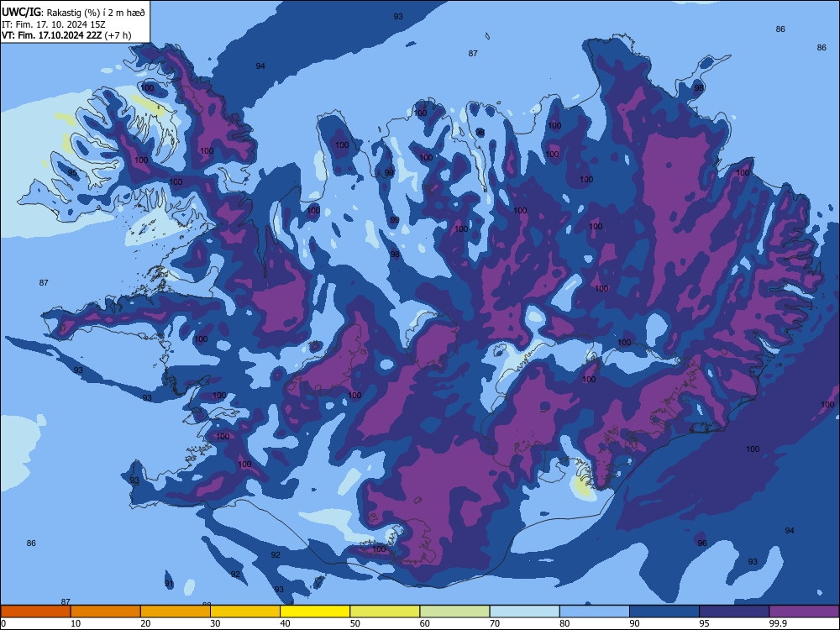840x630 pixels.
Task: Click the 'UWC/IG: Rakastig (%) í 2 m hæð' title
Action: [73, 13]
